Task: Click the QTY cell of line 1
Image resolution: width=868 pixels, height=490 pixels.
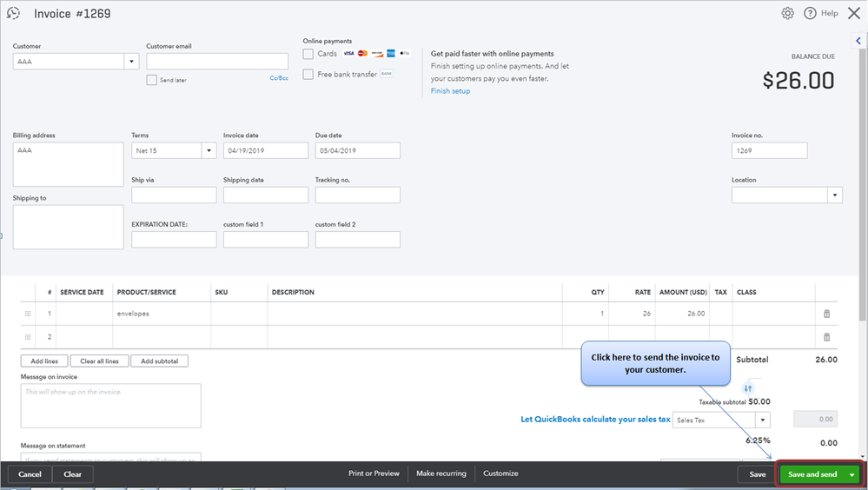Action: (586, 314)
